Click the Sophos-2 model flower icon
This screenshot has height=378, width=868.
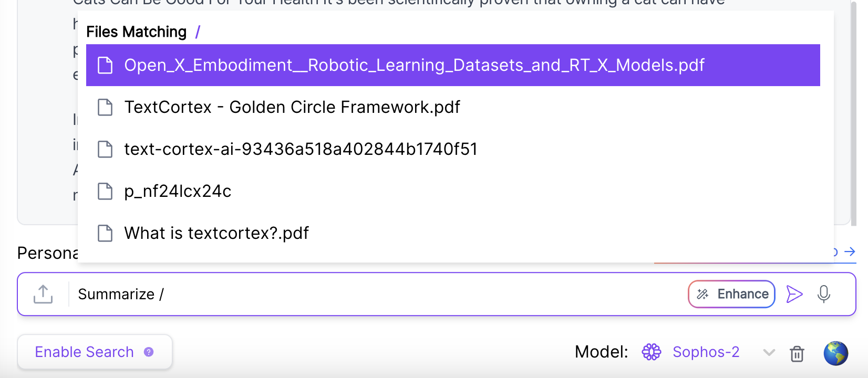click(x=652, y=352)
